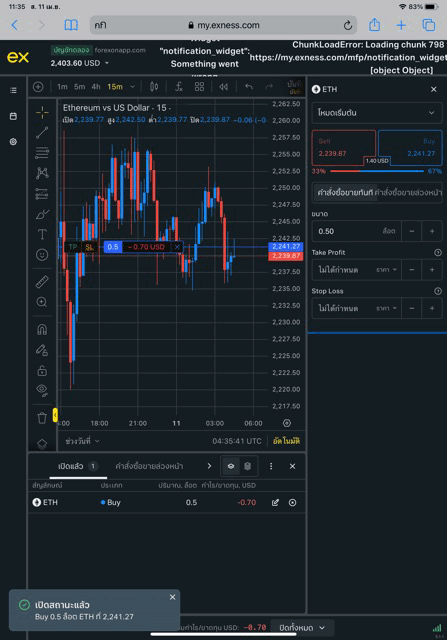Expand the timeframe dropdown next to 15m
The image size is (447, 640).
[x=132, y=87]
